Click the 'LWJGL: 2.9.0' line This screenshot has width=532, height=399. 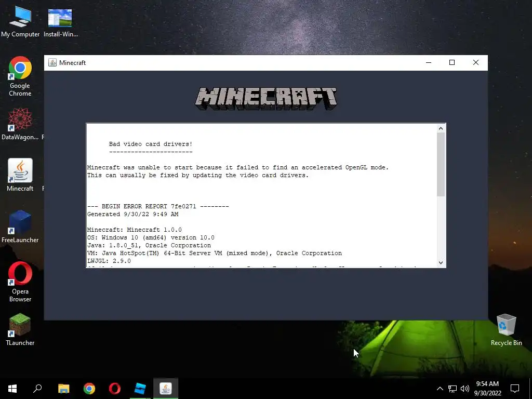[x=109, y=261]
